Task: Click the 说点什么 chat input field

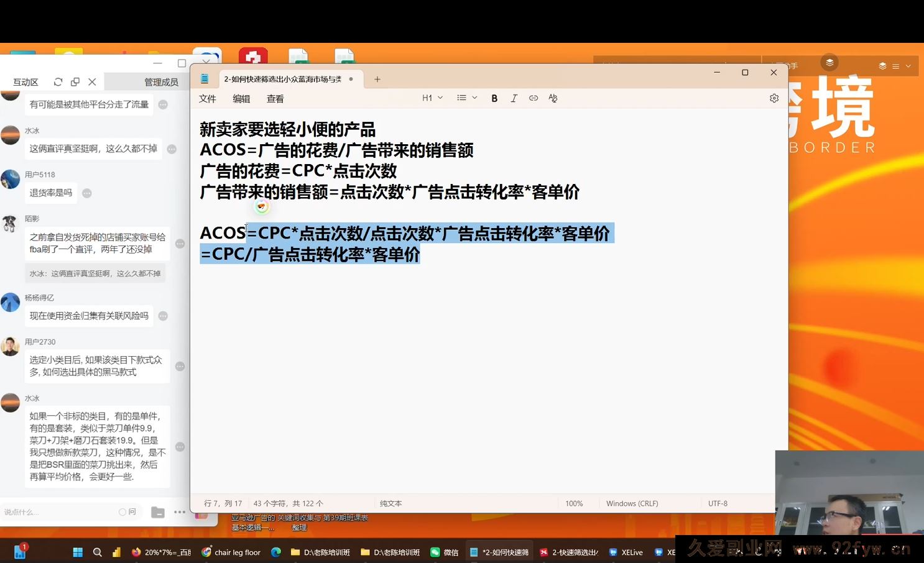Action: pyautogui.click(x=56, y=512)
